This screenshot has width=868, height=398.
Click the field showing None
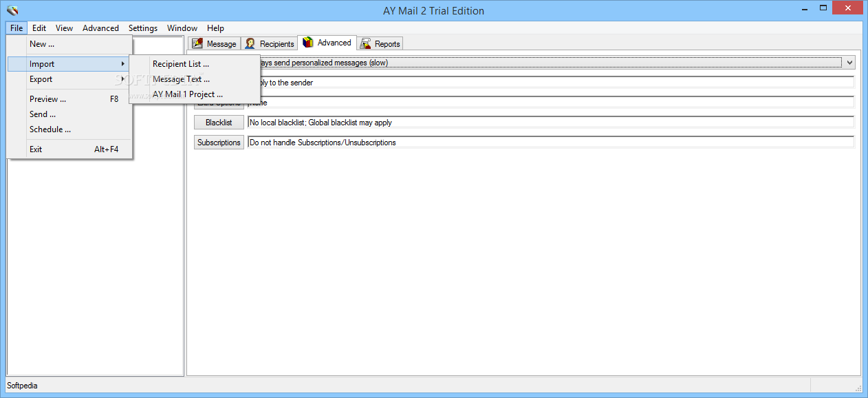[550, 103]
